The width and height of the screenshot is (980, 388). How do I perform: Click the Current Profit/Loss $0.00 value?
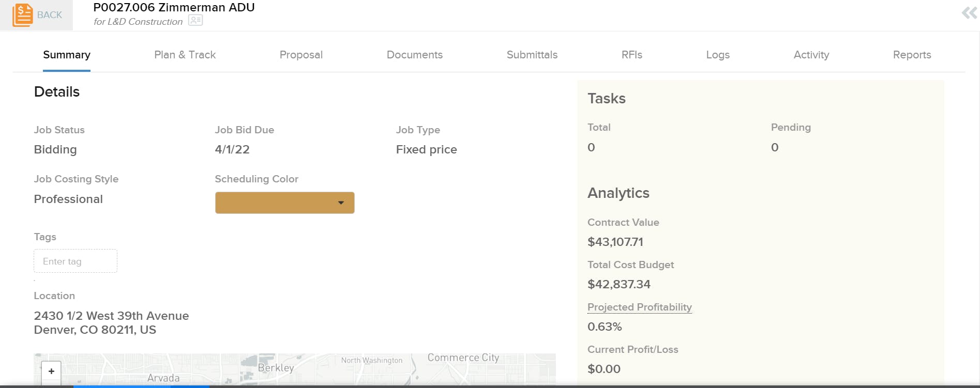(604, 369)
